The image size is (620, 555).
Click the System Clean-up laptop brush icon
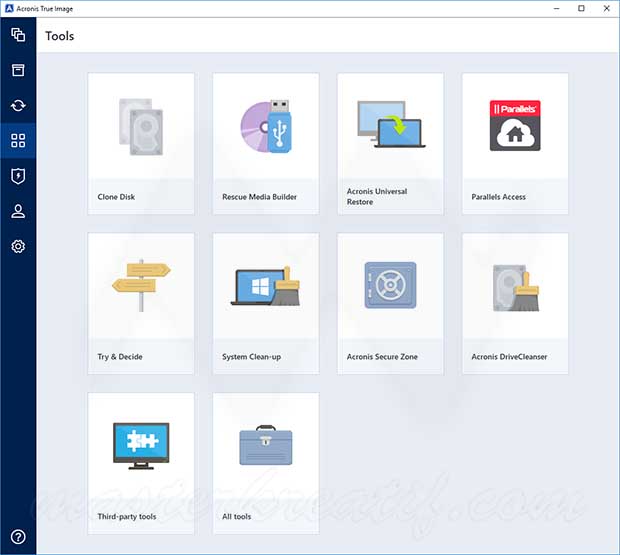tap(266, 286)
